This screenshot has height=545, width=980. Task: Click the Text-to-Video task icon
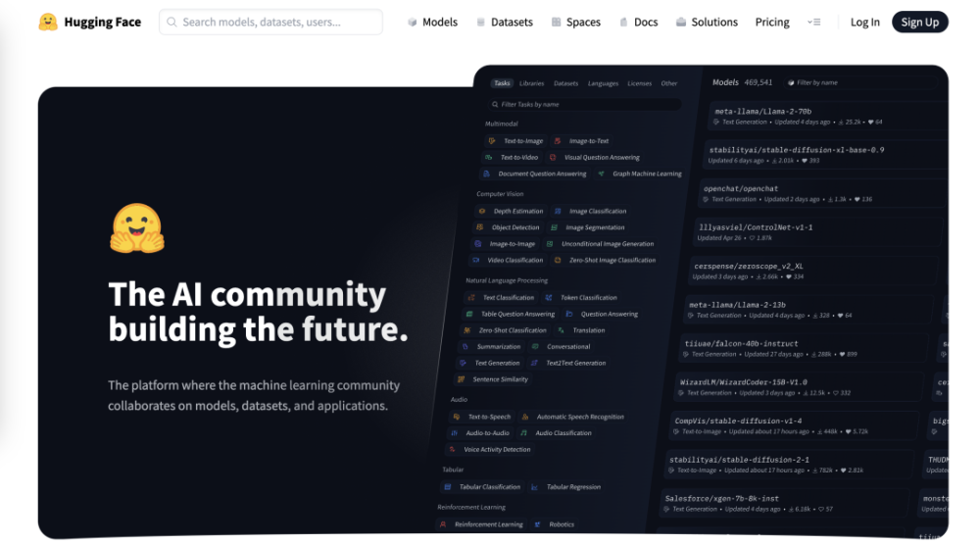click(489, 158)
